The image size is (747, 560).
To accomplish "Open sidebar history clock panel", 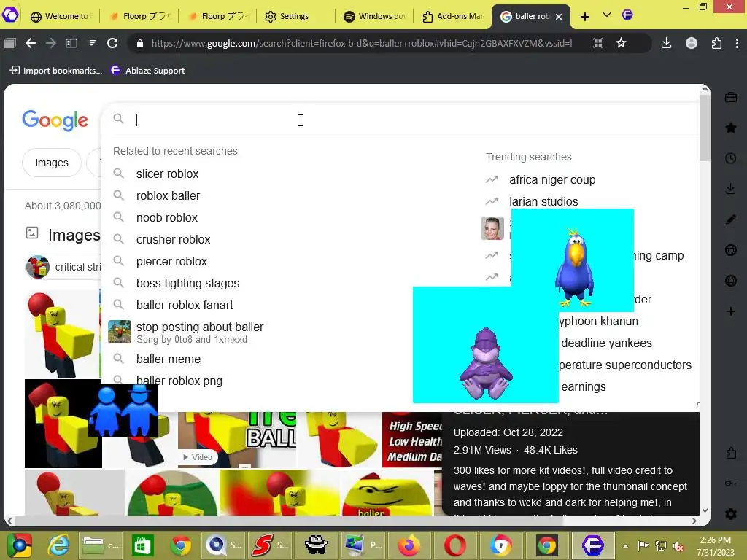I will pyautogui.click(x=731, y=158).
